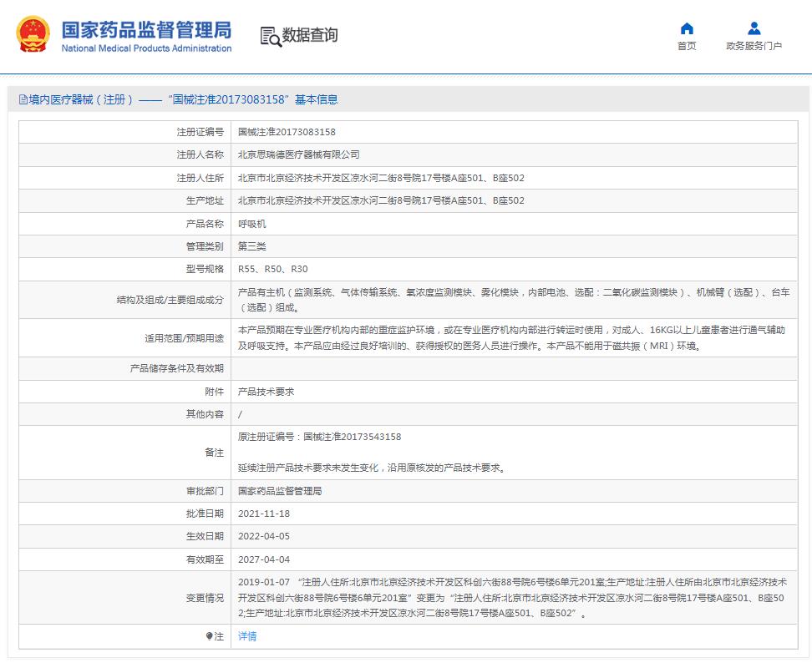Screen dimensions: 812x663
Task: Open 政务服务门户 text link
Action: click(x=754, y=47)
